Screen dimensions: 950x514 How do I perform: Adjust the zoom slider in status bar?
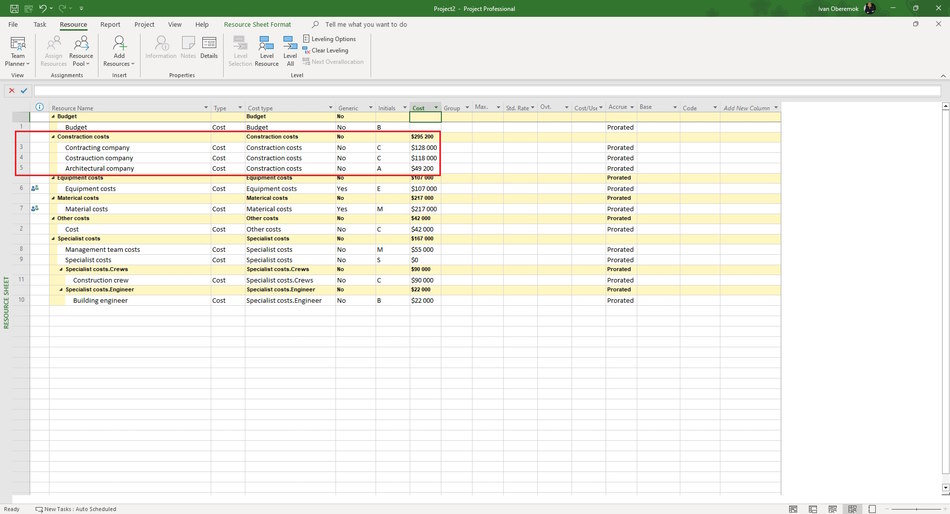point(916,509)
